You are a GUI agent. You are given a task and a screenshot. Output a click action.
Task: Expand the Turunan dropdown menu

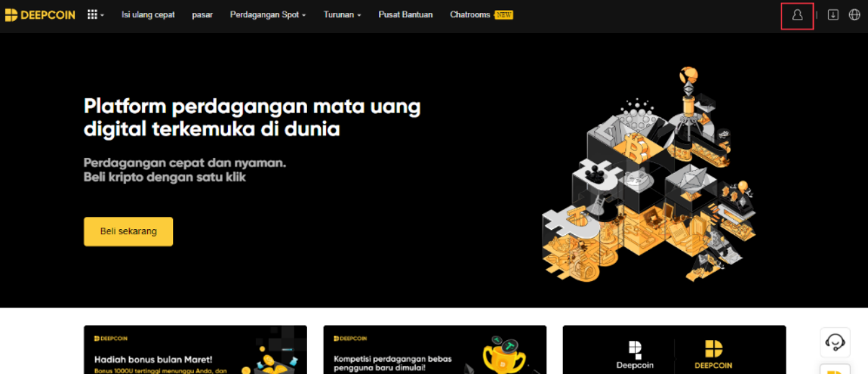click(342, 15)
